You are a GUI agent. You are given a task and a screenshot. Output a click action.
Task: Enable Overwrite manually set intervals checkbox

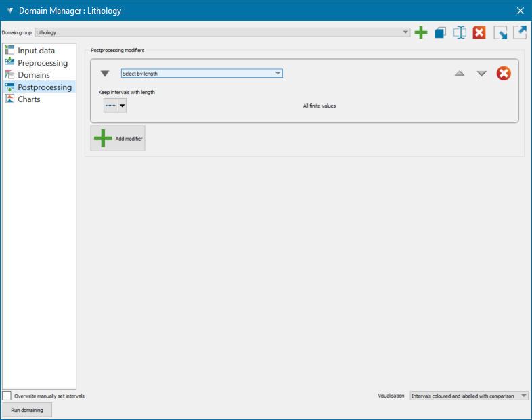tap(7, 396)
